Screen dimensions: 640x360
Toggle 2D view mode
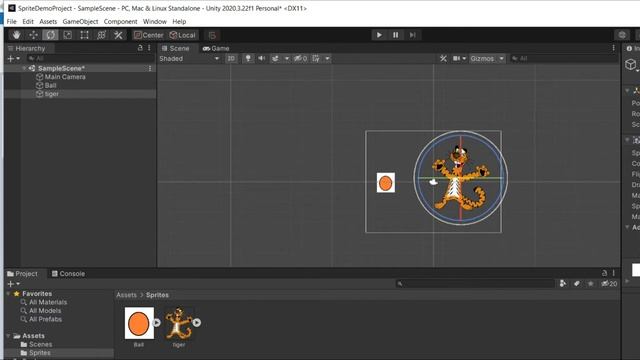pos(231,59)
